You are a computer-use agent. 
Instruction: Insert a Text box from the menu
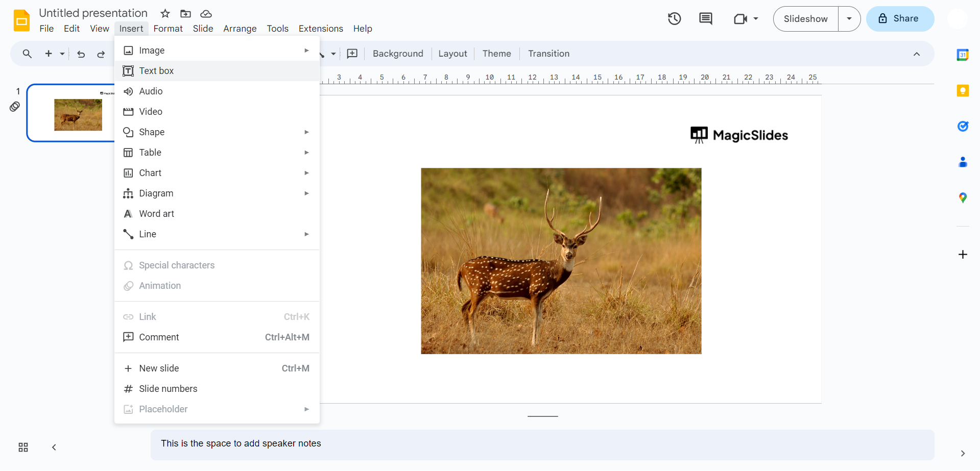click(156, 71)
